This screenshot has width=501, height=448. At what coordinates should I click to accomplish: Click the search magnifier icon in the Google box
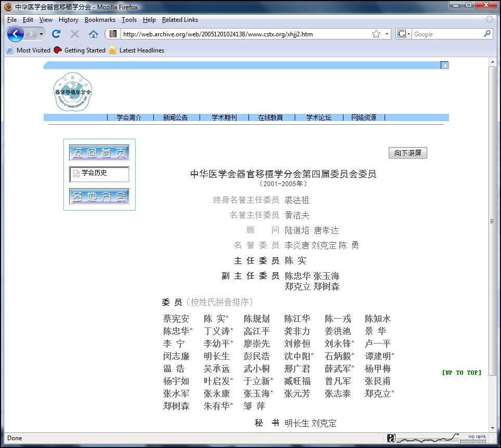tap(487, 34)
